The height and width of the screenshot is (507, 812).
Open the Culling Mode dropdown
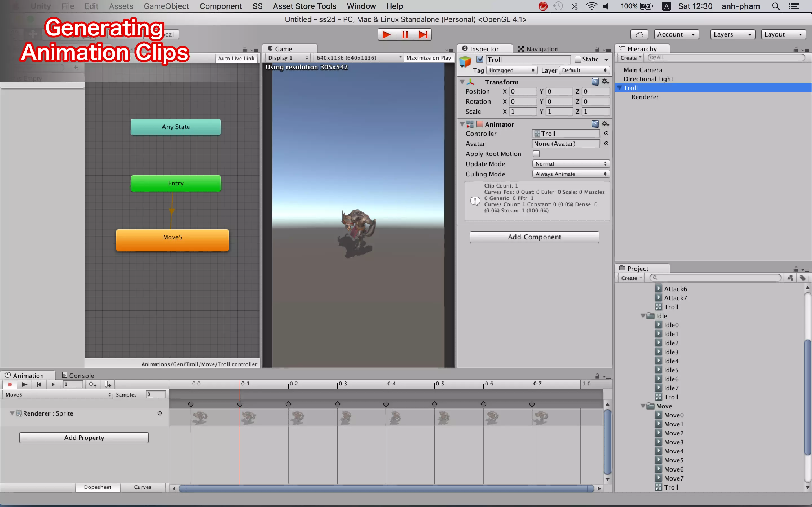[571, 174]
